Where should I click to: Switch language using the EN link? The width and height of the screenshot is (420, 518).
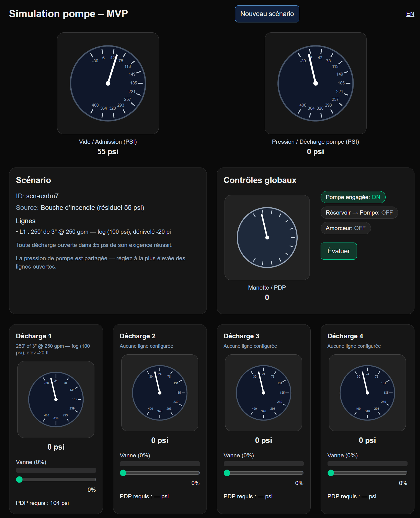[x=410, y=14]
